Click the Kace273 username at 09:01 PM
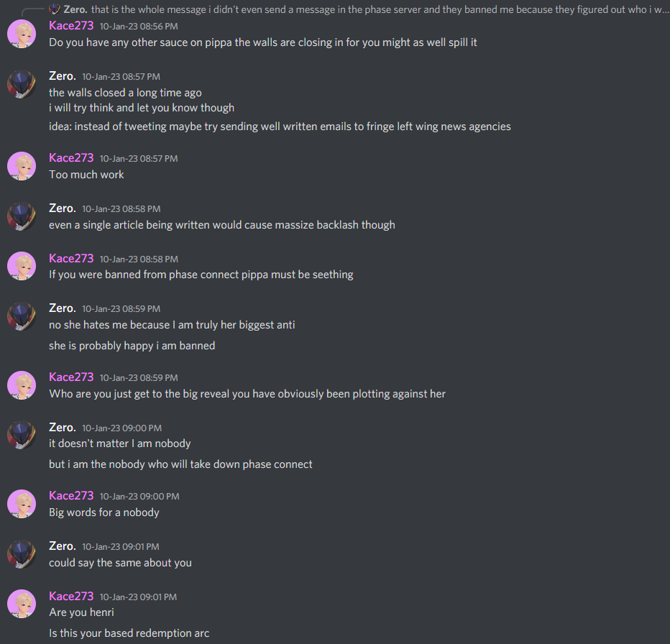Image resolution: width=670 pixels, height=644 pixels. (x=71, y=596)
